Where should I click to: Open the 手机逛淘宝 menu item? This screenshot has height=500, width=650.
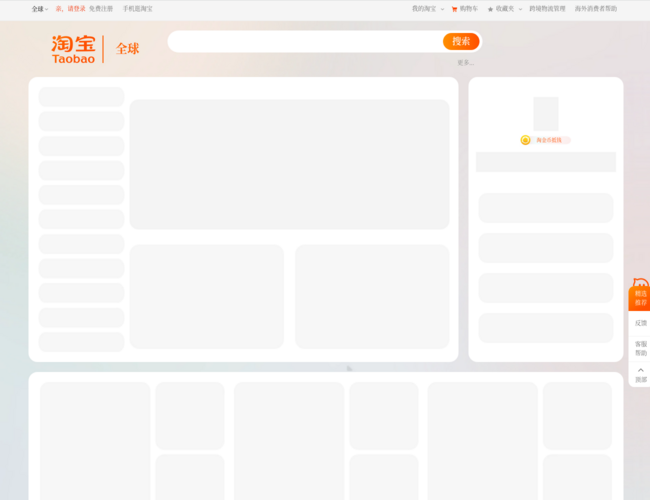click(x=137, y=9)
